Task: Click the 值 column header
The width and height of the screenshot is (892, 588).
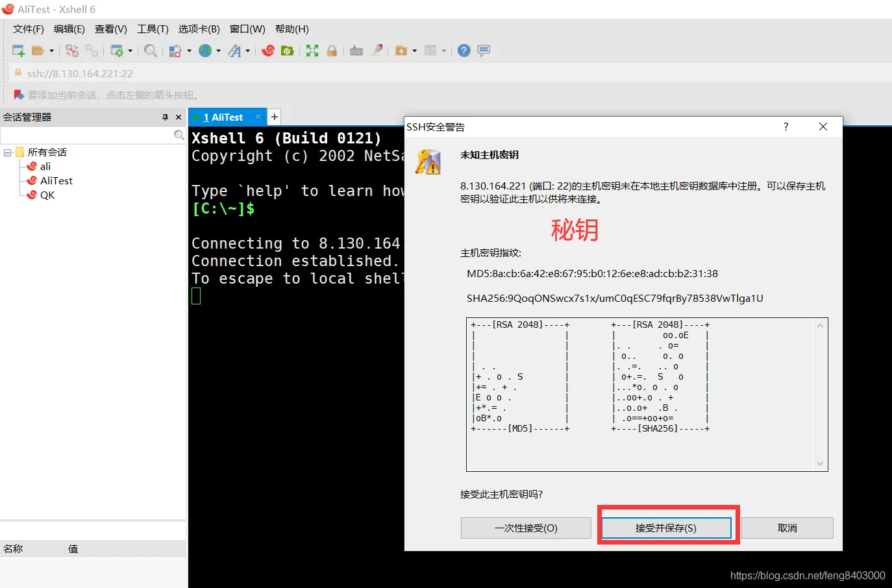Action: 125,549
